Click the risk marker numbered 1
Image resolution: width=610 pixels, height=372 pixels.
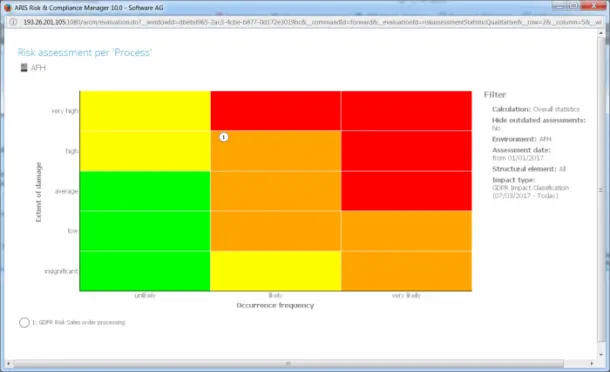click(x=224, y=137)
